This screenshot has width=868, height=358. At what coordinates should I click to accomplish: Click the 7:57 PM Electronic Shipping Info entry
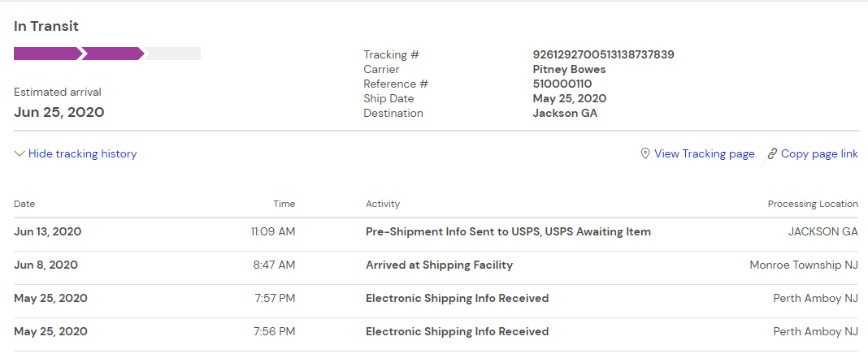click(x=457, y=298)
